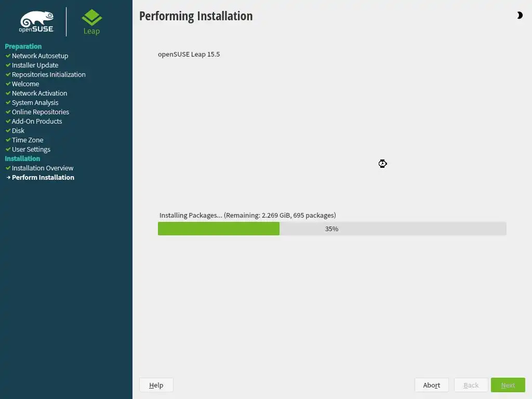Screen dimensions: 532x399
Task: Abort the installation
Action: (x=432, y=385)
